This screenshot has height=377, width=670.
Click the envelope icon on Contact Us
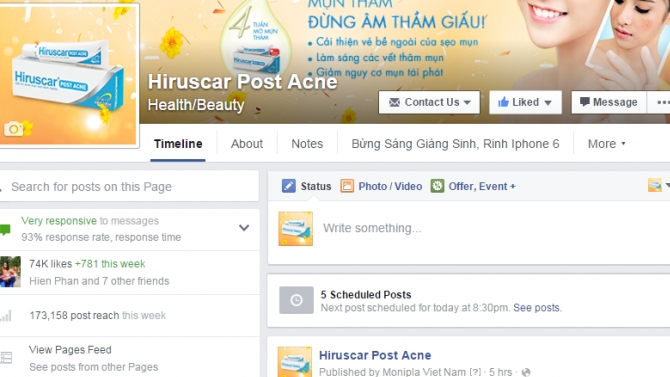tap(394, 103)
